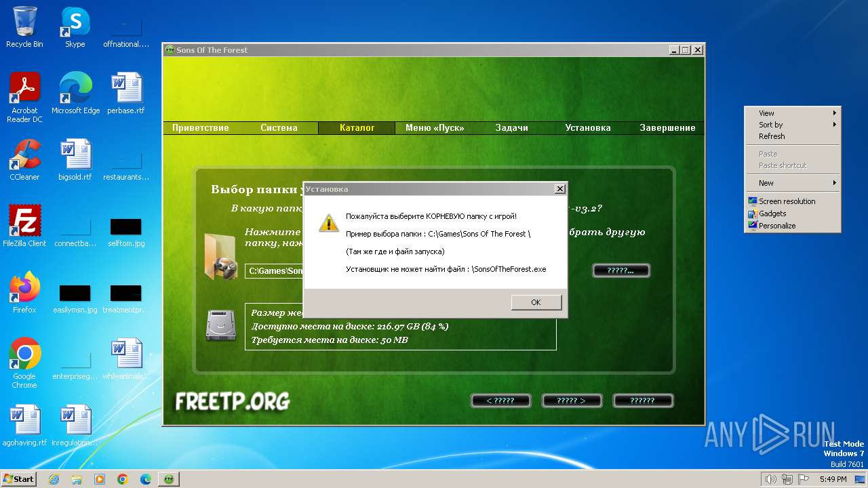868x488 pixels.
Task: Select the Каталог tab
Action: [357, 127]
